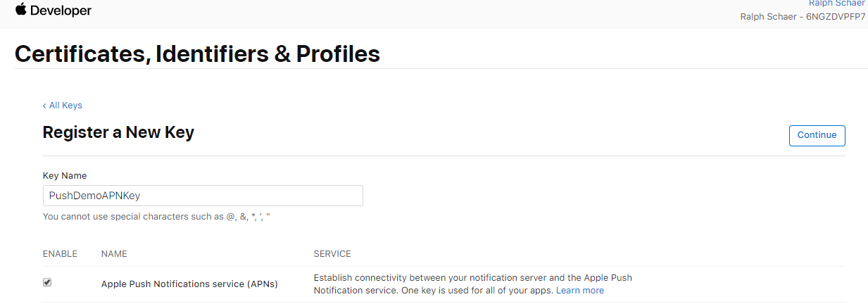Viewport: 868px width, 304px height.
Task: Focus the Key Name text field
Action: coord(203,196)
